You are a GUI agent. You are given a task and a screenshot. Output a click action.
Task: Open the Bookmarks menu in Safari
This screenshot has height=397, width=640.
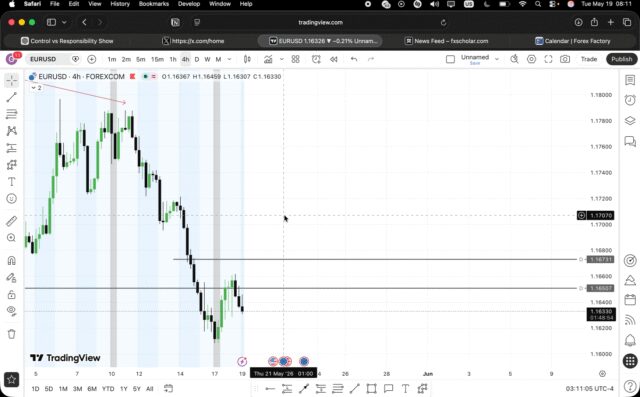[x=154, y=4]
